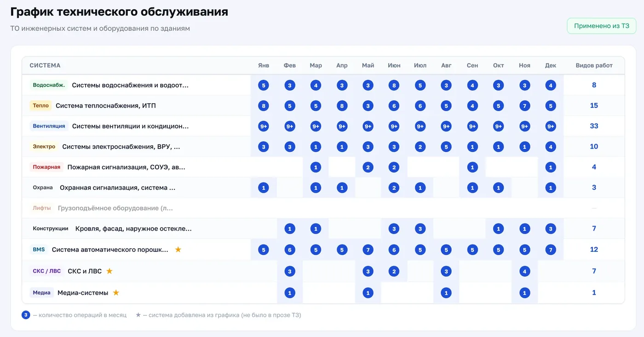Click the June badge showing 8 in Водоснабж. row

click(394, 85)
